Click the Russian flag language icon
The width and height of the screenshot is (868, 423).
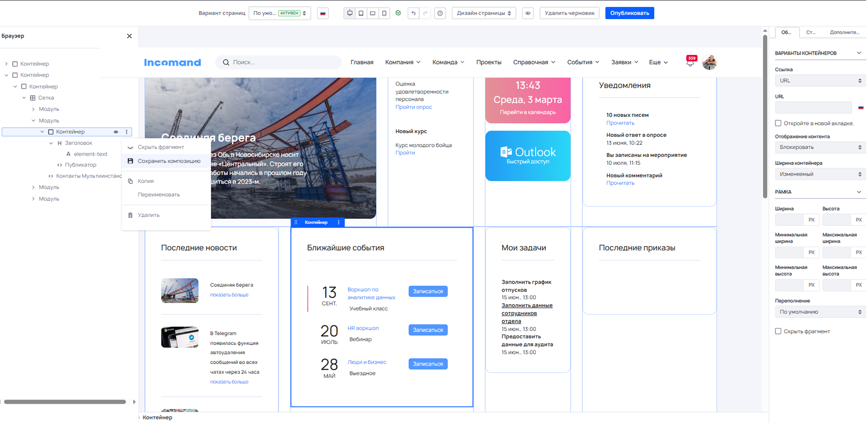(x=322, y=13)
